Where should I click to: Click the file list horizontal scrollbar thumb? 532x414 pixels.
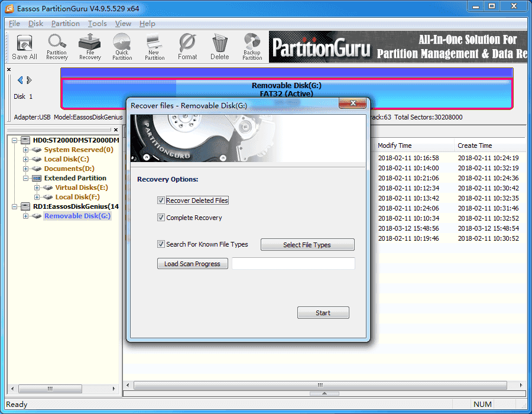[320, 385]
